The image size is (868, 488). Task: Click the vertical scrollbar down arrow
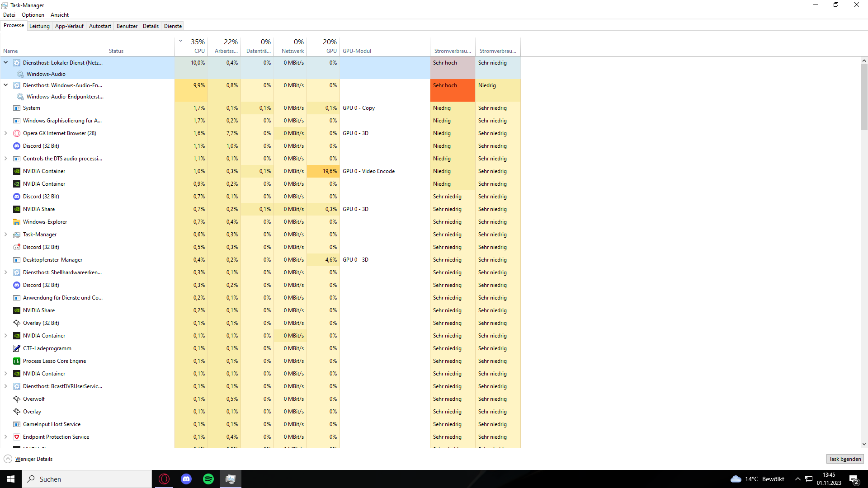864,444
